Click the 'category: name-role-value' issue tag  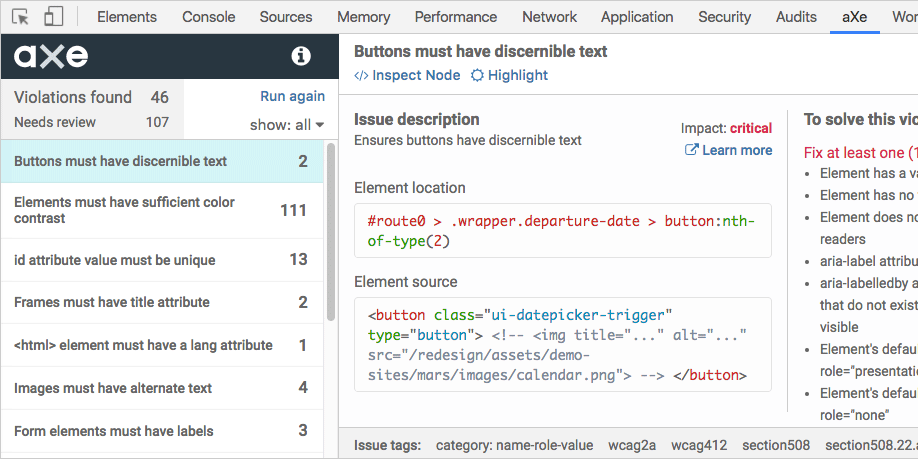point(515,446)
